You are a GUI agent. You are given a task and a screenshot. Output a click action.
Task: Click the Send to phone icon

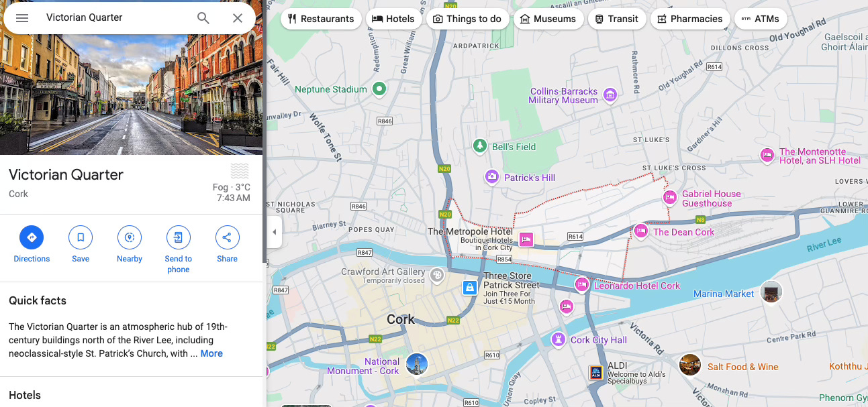(179, 237)
